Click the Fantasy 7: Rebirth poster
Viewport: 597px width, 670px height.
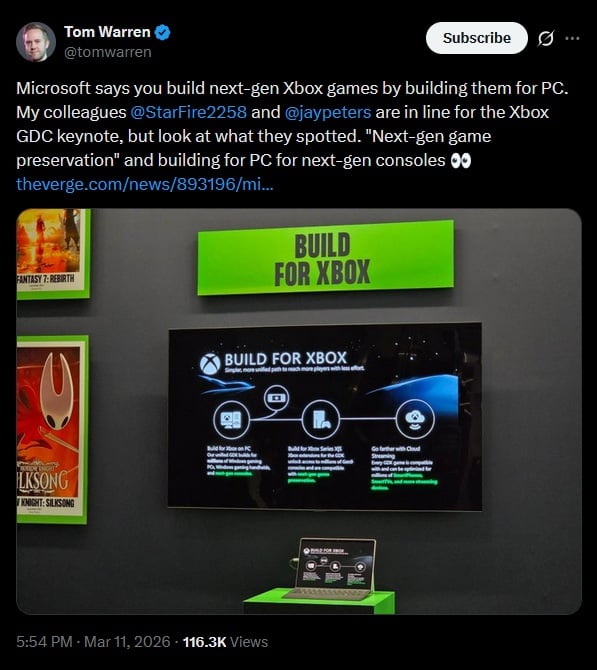coord(53,254)
